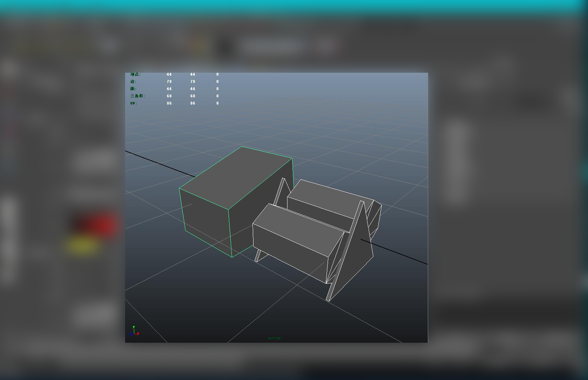Click the 三角形 row label in HUD
Viewport: 588px width, 380px height.
click(x=138, y=96)
